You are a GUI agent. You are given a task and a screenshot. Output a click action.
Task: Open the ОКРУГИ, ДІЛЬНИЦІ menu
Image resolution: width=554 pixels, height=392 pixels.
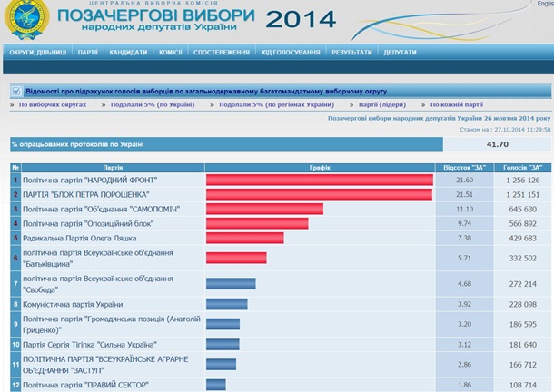pyautogui.click(x=36, y=53)
